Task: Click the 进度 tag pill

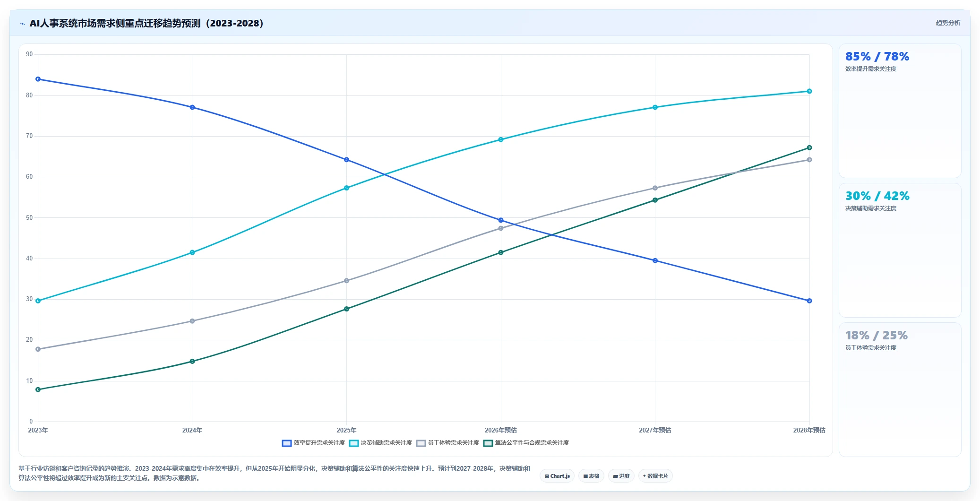Action: tap(621, 476)
